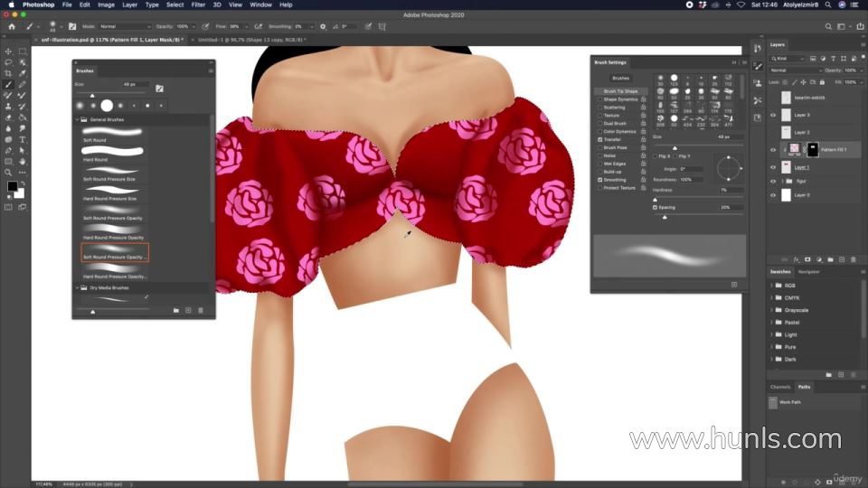Image resolution: width=868 pixels, height=488 pixels.
Task: Expand the figur layer group
Action: point(782,181)
